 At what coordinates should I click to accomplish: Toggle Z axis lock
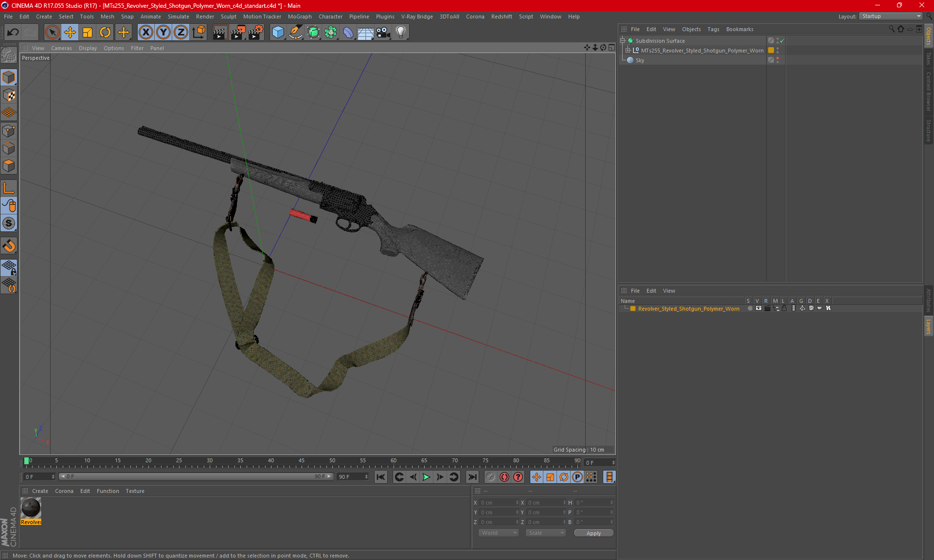(181, 33)
